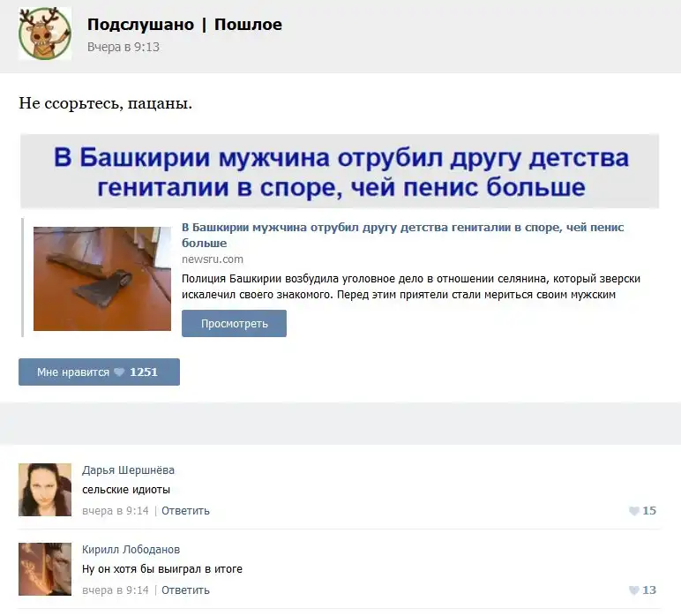Click the Просмотреть button
The height and width of the screenshot is (616, 681).
234,323
